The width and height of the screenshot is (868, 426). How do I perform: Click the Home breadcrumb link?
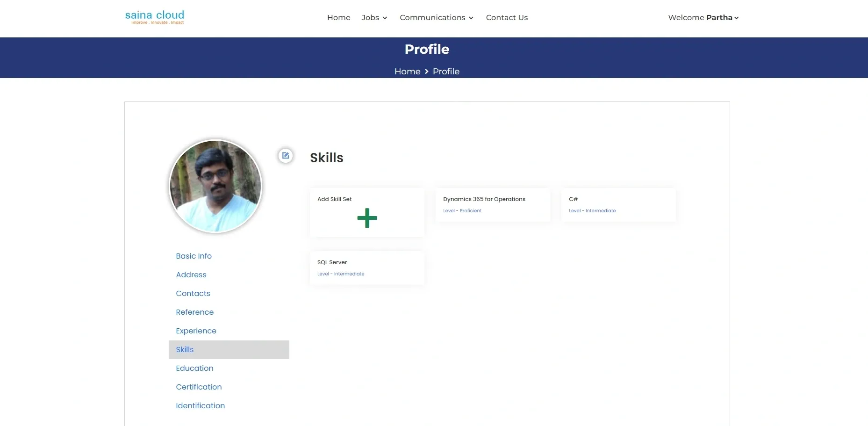(407, 72)
